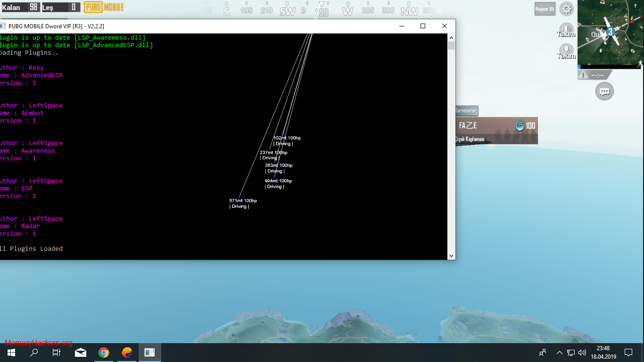Click the '102mt 100hp' ESP label
The height and width of the screenshot is (362, 644).
tap(287, 138)
